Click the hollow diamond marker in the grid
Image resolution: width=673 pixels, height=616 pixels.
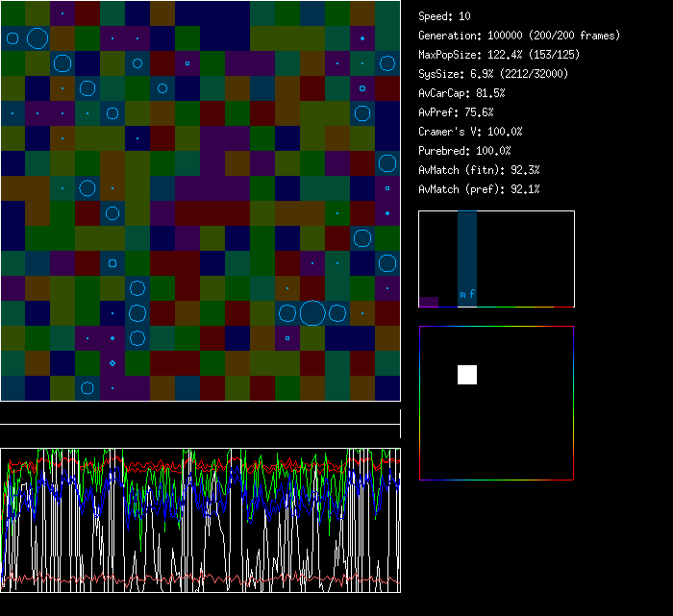click(x=112, y=363)
